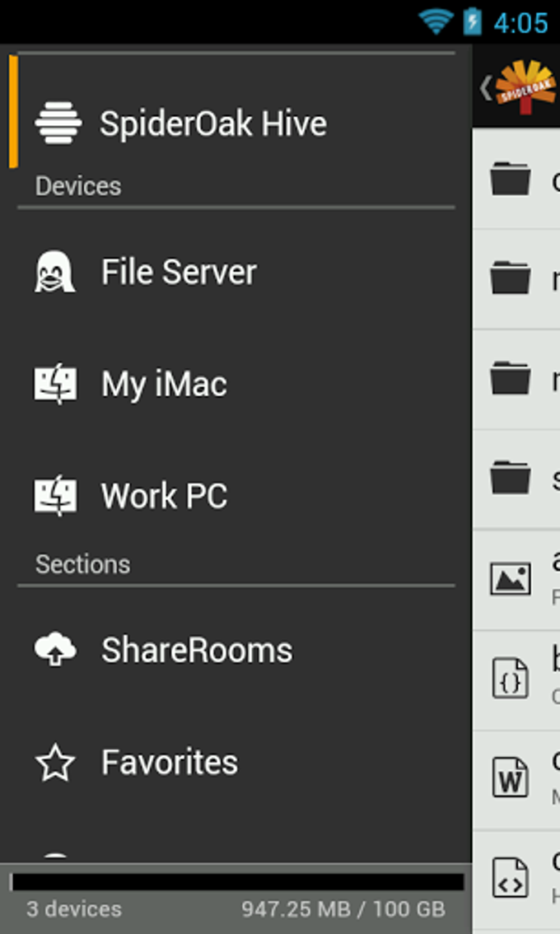
Task: Open the third folder icon in file list
Action: point(511,378)
